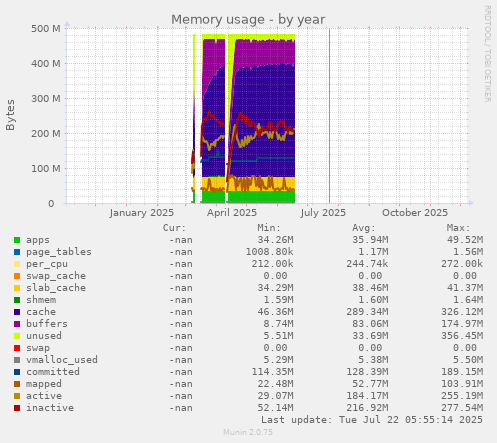Click the active average value 184.17M
The height and width of the screenshot is (443, 497).
367,396
